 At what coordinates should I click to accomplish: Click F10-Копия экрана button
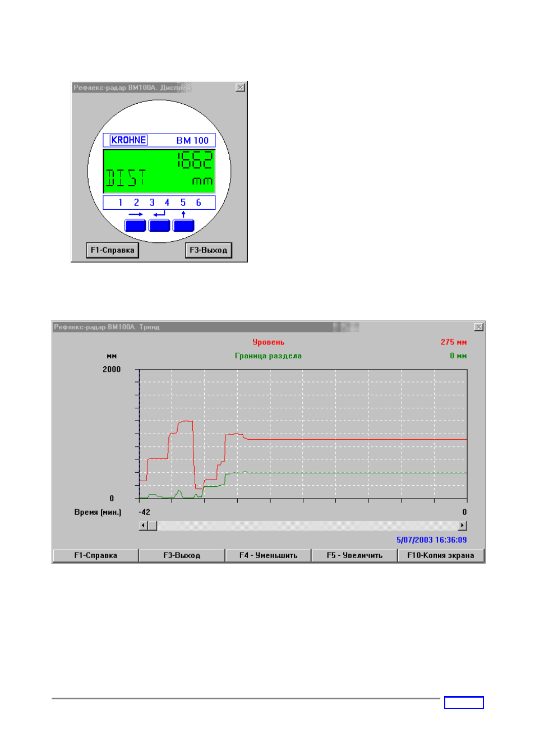tap(441, 555)
